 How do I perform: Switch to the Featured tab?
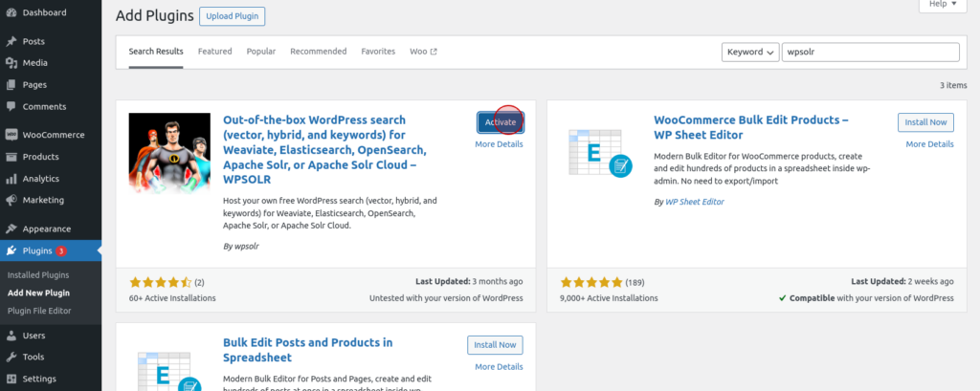215,52
